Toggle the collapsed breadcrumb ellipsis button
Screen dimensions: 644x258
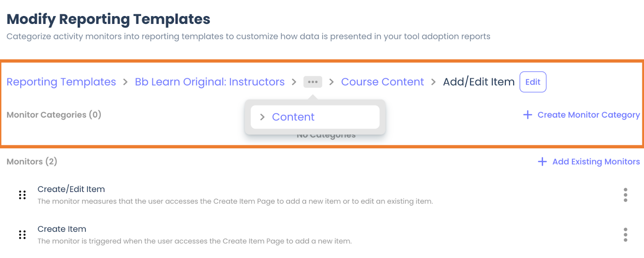coord(313,82)
